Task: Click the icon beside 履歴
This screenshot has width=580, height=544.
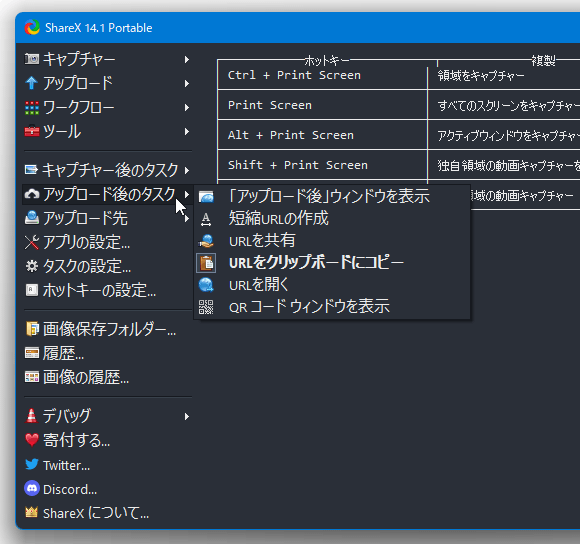Action: pyautogui.click(x=31, y=353)
